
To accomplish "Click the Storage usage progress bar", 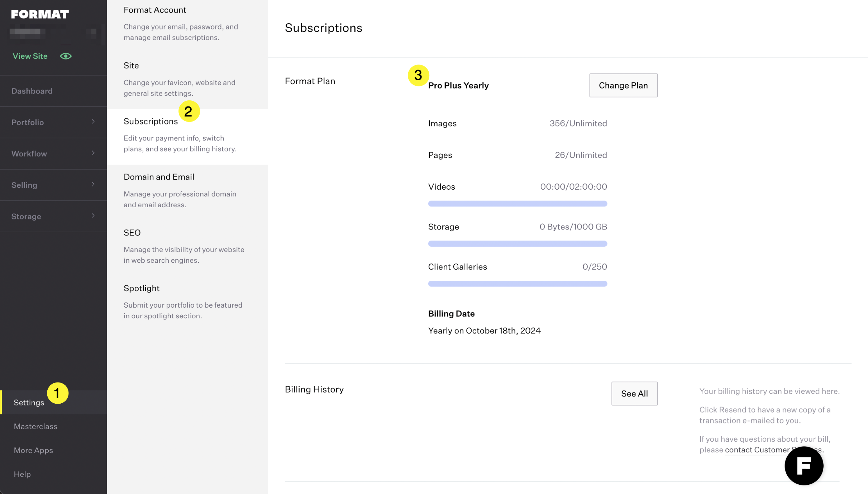I will click(x=518, y=244).
